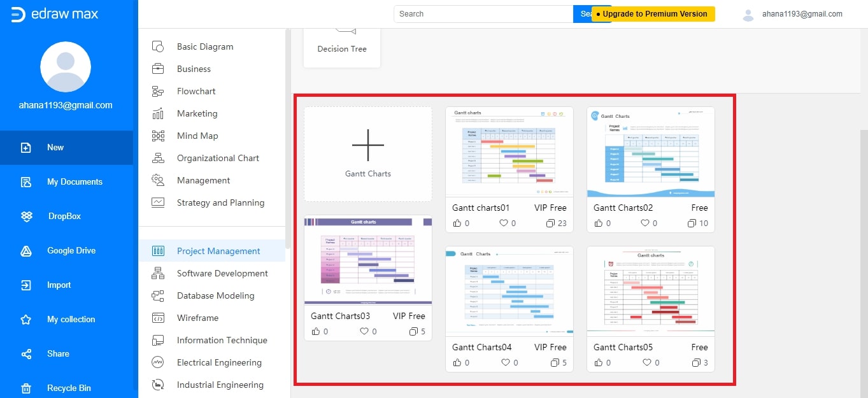
Task: Click the "VIP Free" label on Gantt Charts03
Action: pos(409,316)
